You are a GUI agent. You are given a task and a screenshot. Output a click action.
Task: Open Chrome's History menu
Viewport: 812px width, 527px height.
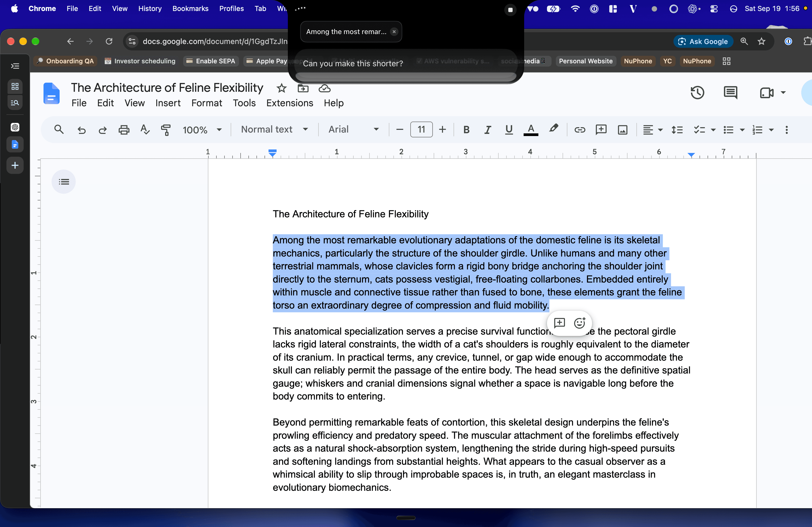[150, 9]
